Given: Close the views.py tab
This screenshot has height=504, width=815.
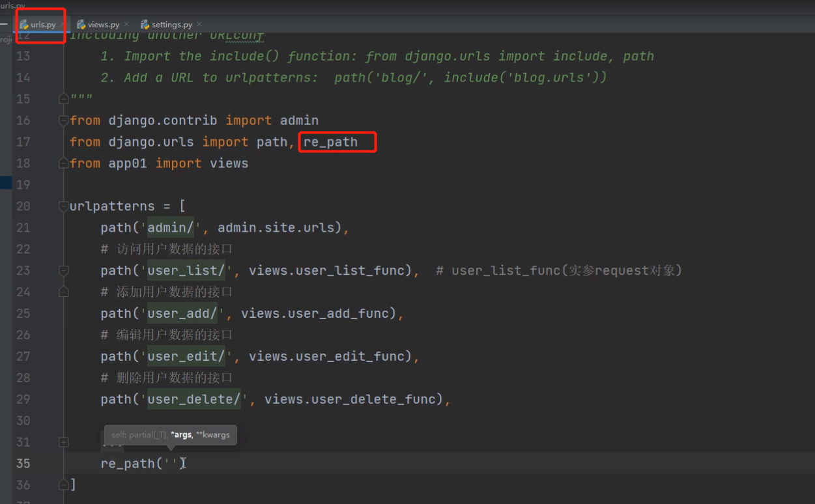Looking at the screenshot, I should [x=126, y=25].
